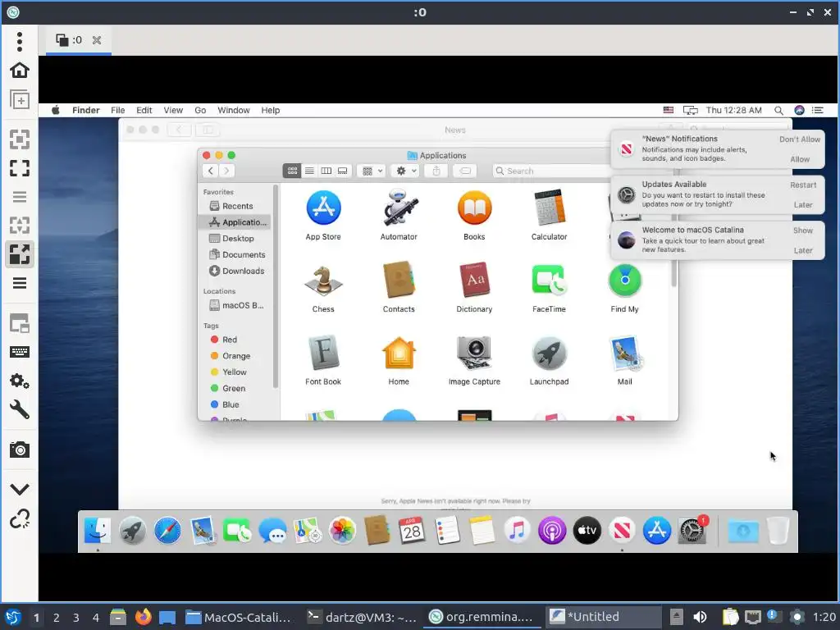Click Don't Allow on News notification
Screen dimensions: 840x630
click(x=799, y=139)
